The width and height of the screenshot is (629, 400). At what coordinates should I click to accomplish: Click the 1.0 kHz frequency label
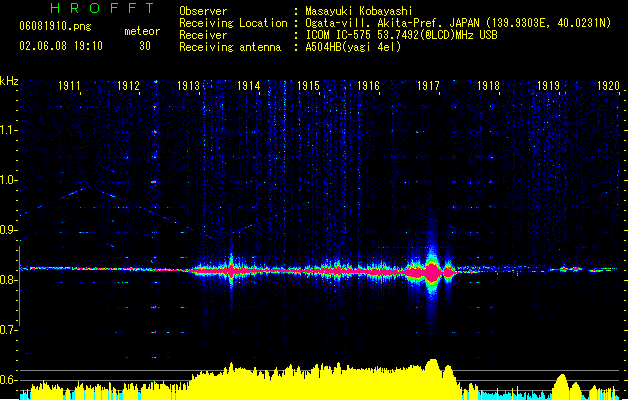pyautogui.click(x=8, y=180)
